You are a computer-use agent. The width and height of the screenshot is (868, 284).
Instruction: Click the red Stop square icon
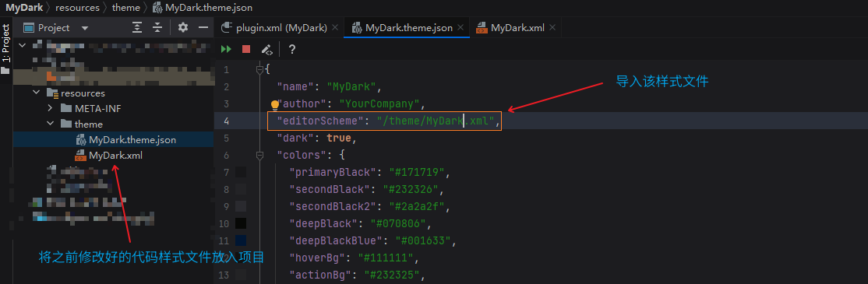[x=246, y=49]
